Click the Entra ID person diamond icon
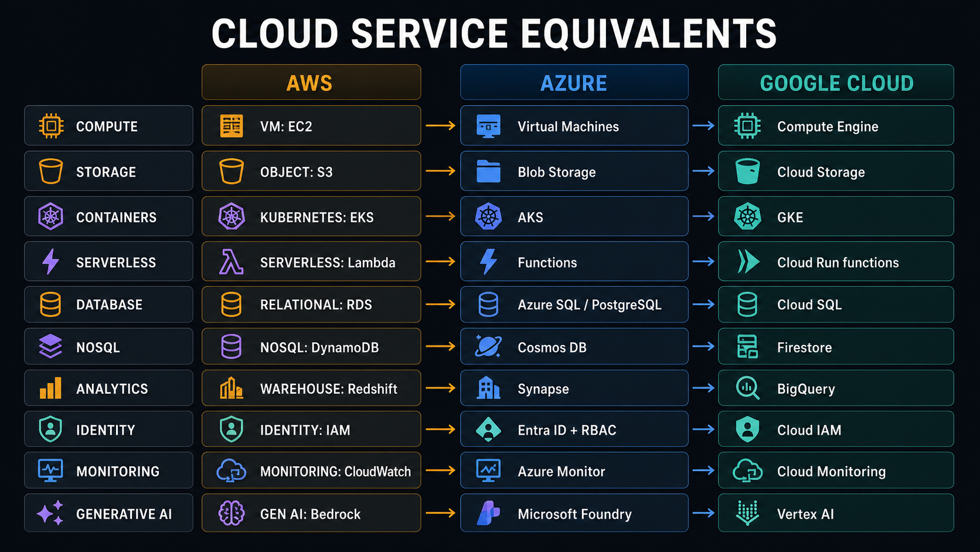The width and height of the screenshot is (980, 552). point(488,429)
